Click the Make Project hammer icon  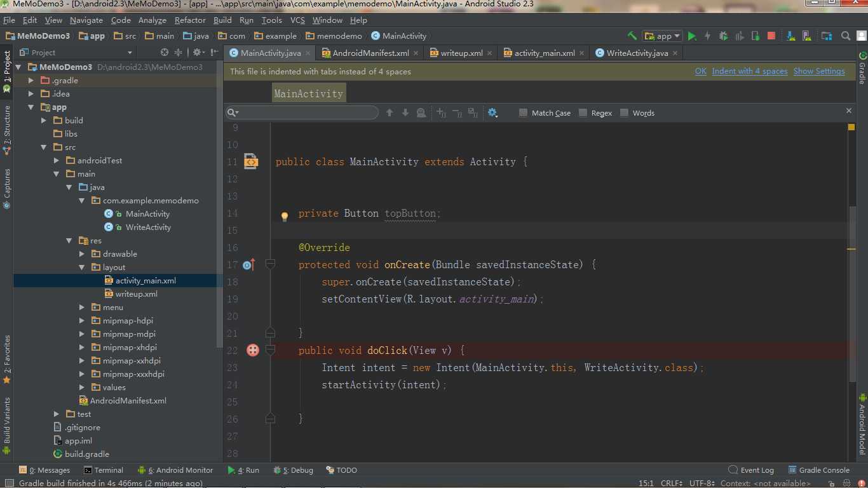pos(632,36)
